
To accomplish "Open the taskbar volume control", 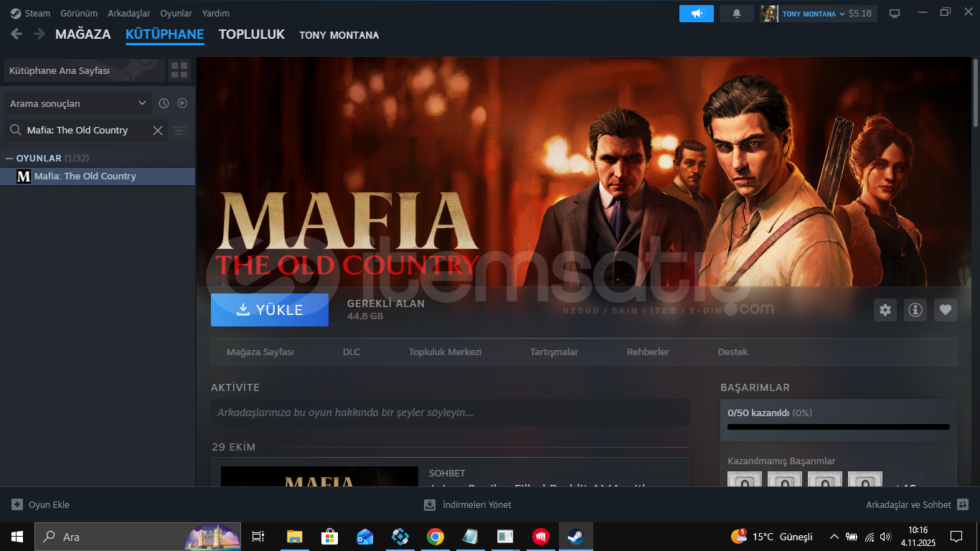I will [x=885, y=537].
